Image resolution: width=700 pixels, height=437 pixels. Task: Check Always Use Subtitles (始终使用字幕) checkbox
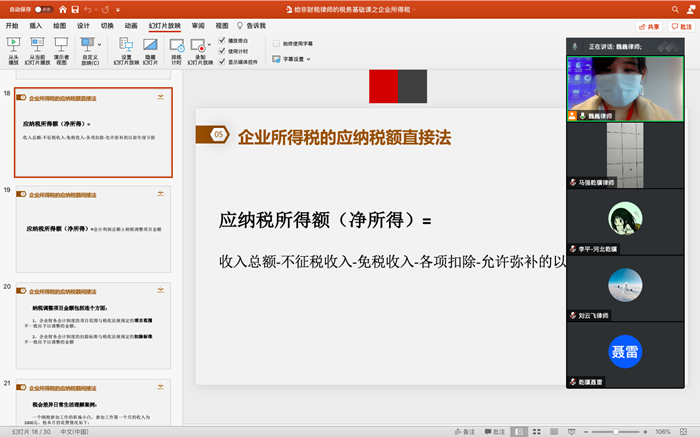(x=276, y=43)
